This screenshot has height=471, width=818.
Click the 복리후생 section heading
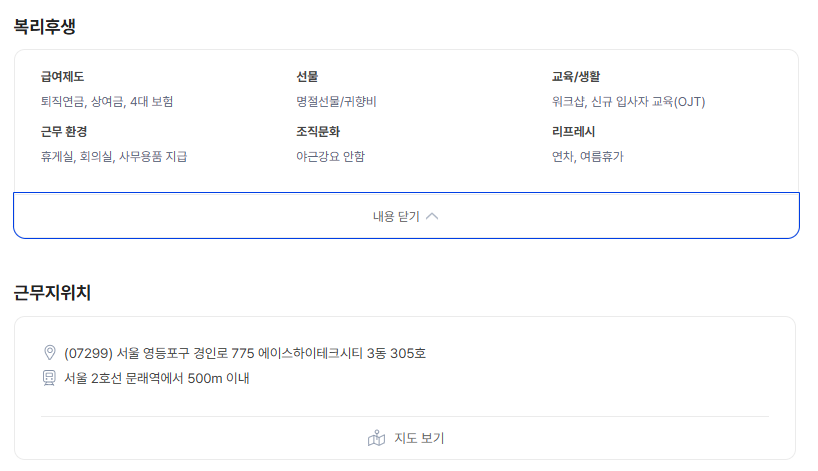tap(45, 27)
